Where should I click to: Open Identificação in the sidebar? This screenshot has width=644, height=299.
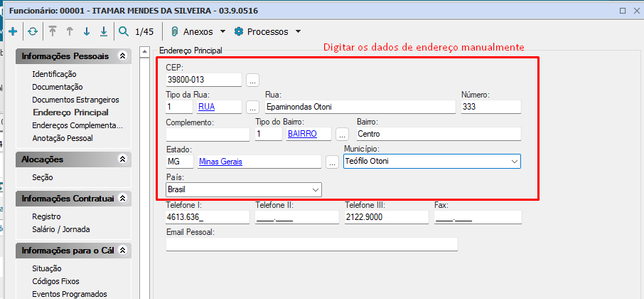pos(54,74)
